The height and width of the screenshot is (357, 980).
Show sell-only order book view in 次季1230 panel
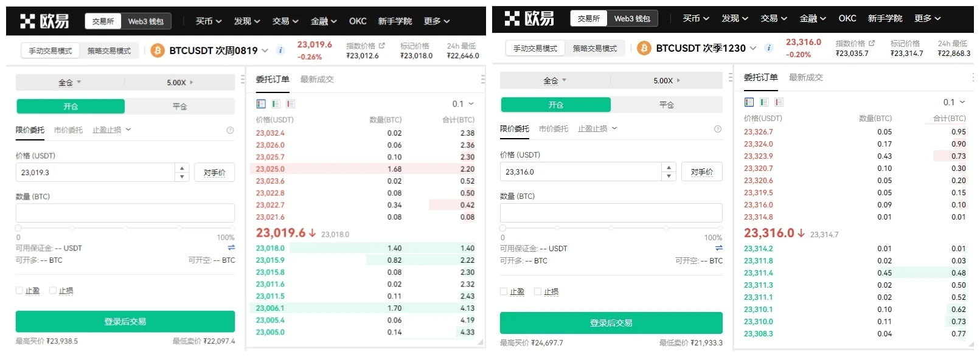tap(779, 102)
